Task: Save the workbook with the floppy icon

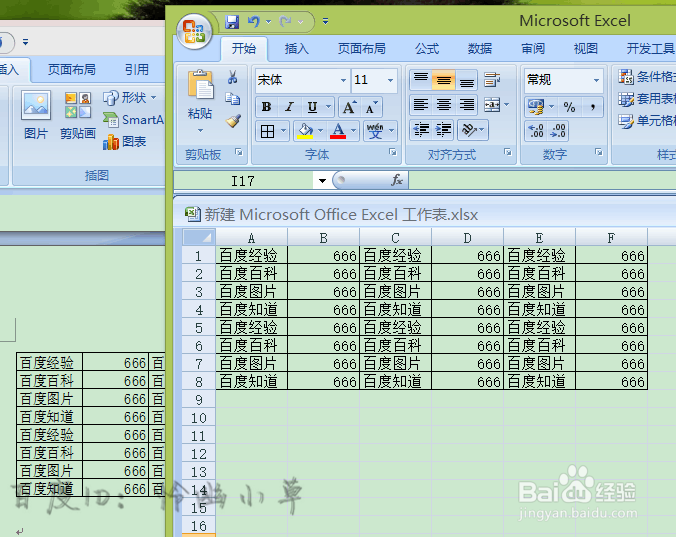Action: coord(232,22)
